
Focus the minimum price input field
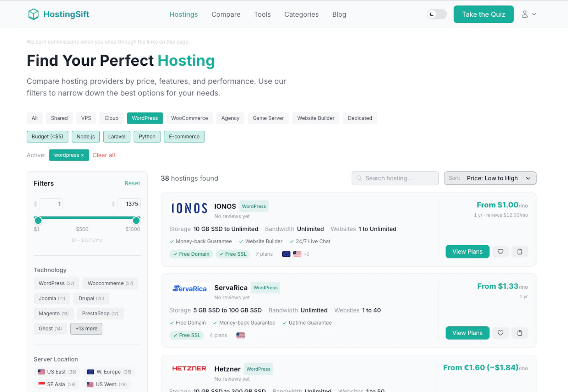(51, 204)
